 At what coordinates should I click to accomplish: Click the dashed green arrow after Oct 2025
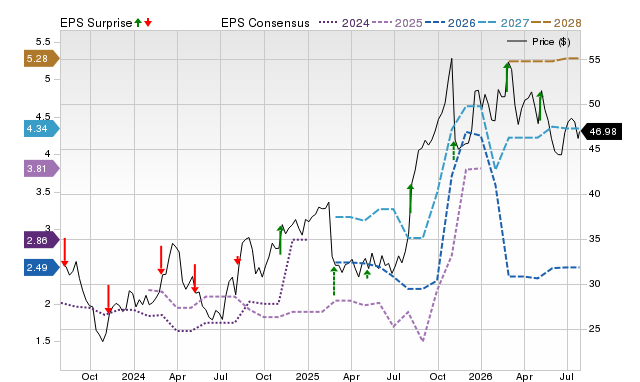pos(453,151)
